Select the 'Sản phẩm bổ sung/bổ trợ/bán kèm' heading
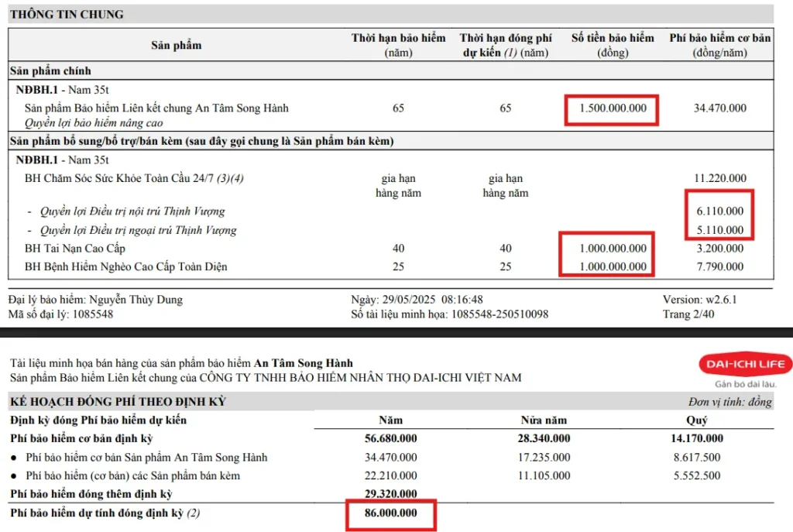The image size is (793, 532). [x=201, y=141]
